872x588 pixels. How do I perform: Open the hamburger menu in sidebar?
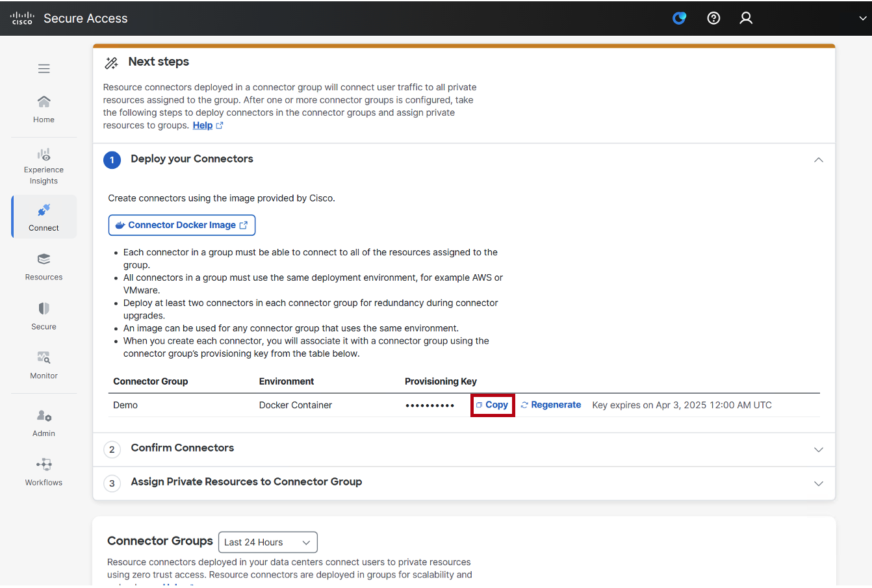click(44, 69)
